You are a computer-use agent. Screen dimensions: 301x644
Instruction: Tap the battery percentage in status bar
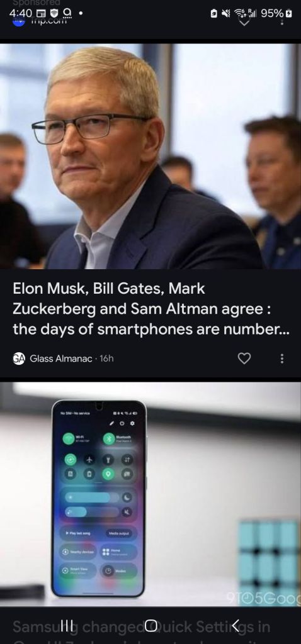[272, 14]
